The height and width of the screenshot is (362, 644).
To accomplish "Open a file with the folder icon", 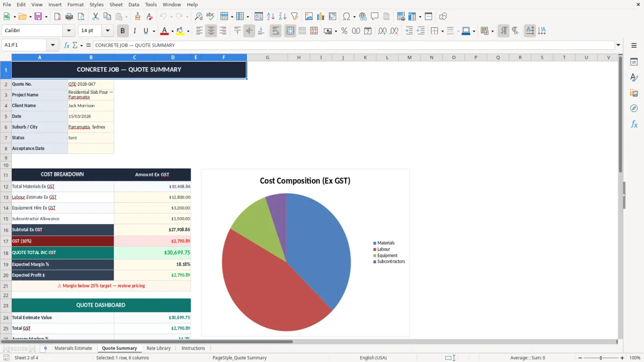I will point(21,17).
